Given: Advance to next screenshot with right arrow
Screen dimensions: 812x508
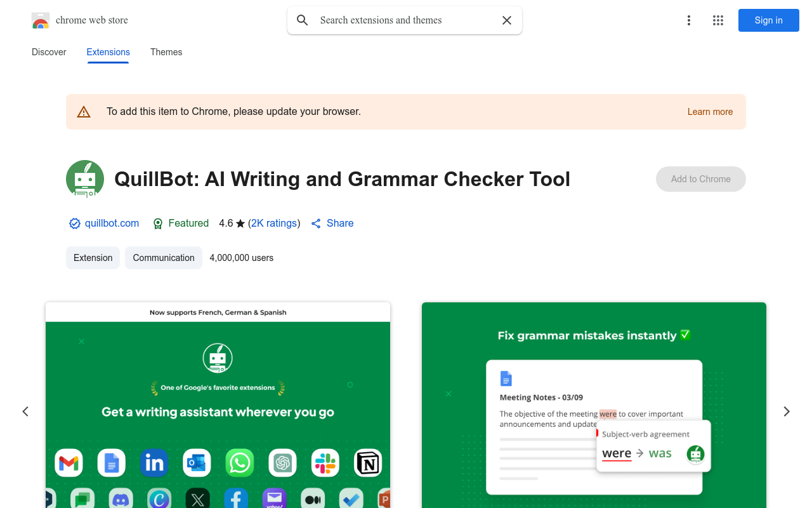Looking at the screenshot, I should coord(787,411).
